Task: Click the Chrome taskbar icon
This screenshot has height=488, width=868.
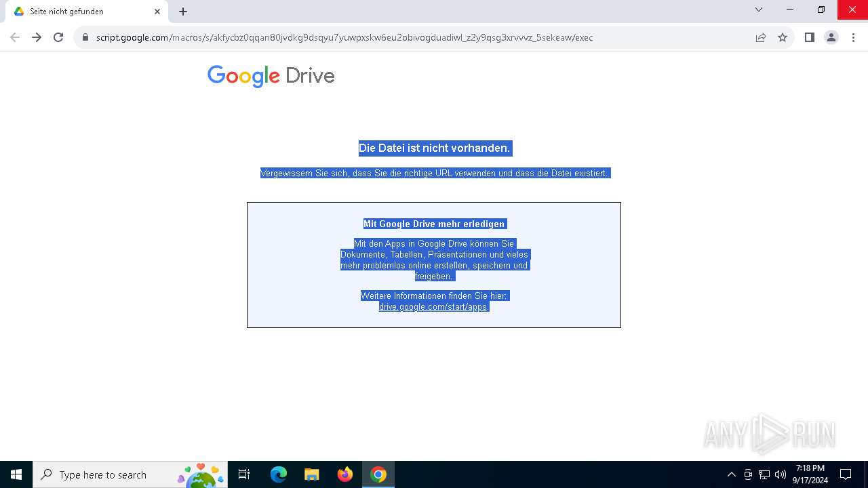Action: [378, 474]
